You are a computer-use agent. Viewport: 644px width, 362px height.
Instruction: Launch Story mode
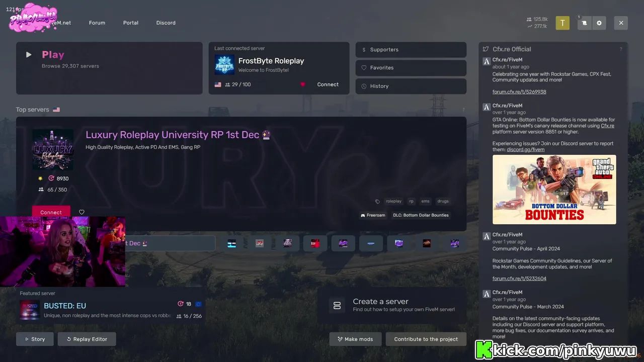(35, 339)
